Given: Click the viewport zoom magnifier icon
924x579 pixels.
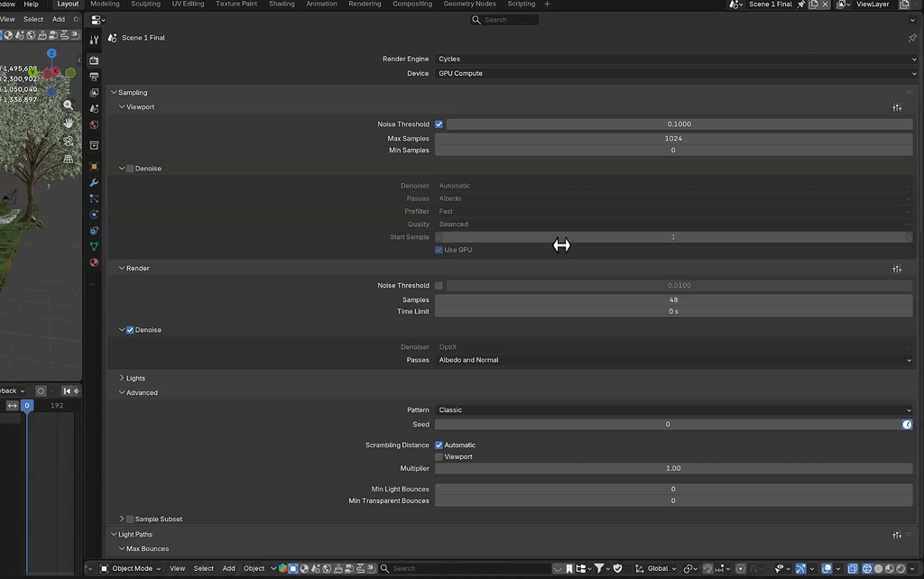Looking at the screenshot, I should click(69, 105).
